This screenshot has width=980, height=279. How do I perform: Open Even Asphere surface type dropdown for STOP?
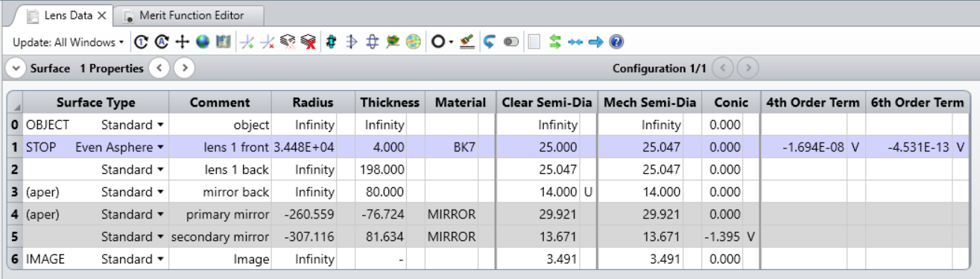pyautogui.click(x=160, y=148)
